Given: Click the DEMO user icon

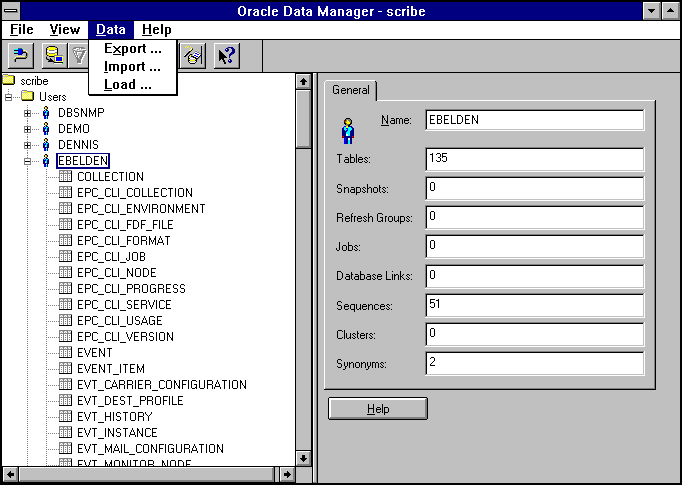Looking at the screenshot, I should 46,129.
